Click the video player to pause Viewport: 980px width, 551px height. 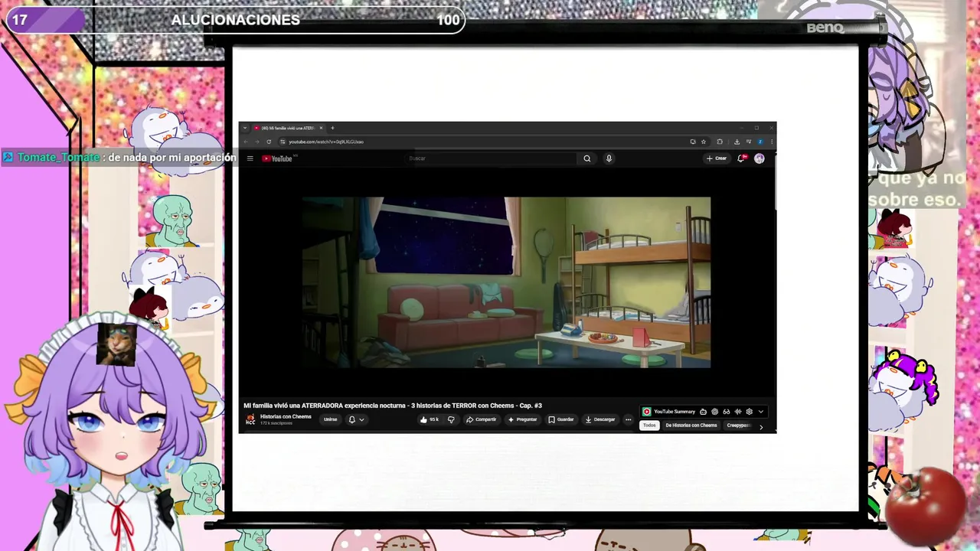pyautogui.click(x=506, y=282)
